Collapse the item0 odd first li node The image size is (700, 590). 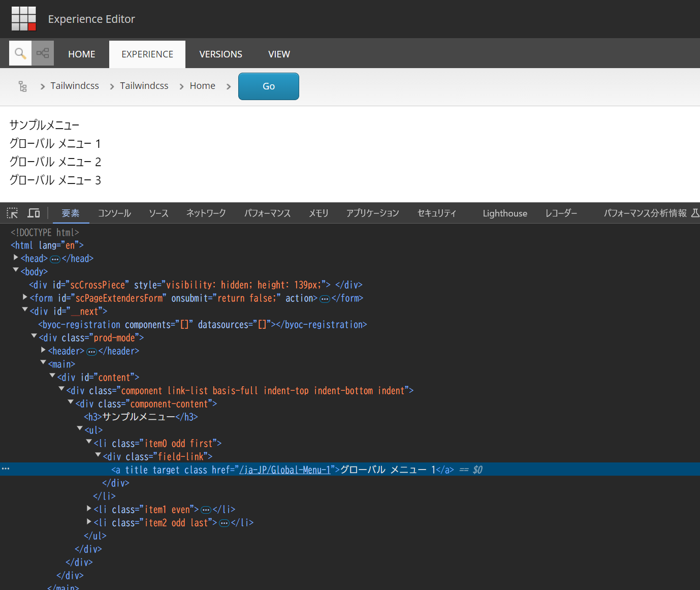(89, 442)
